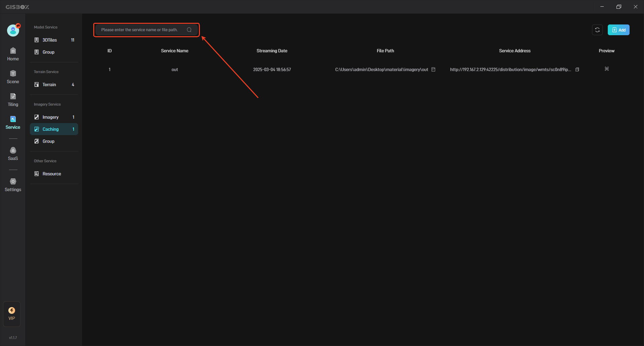Open Group under Model Service
644x346 pixels.
(x=54, y=52)
